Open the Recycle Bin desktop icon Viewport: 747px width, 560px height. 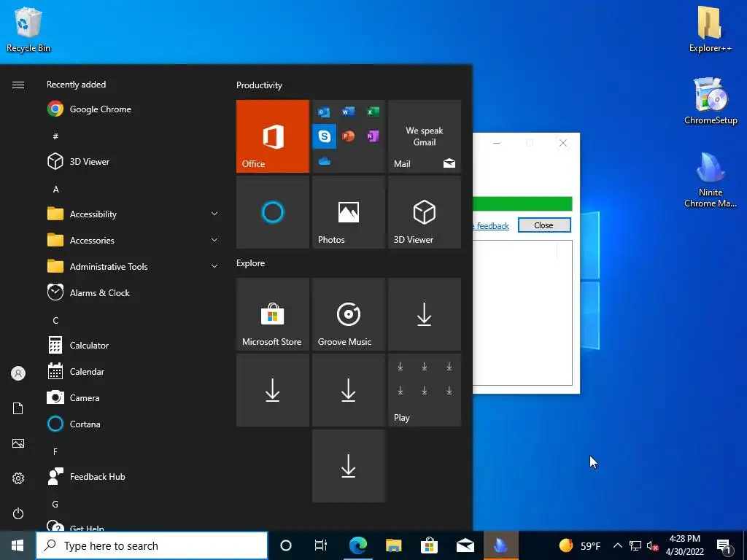[x=28, y=29]
